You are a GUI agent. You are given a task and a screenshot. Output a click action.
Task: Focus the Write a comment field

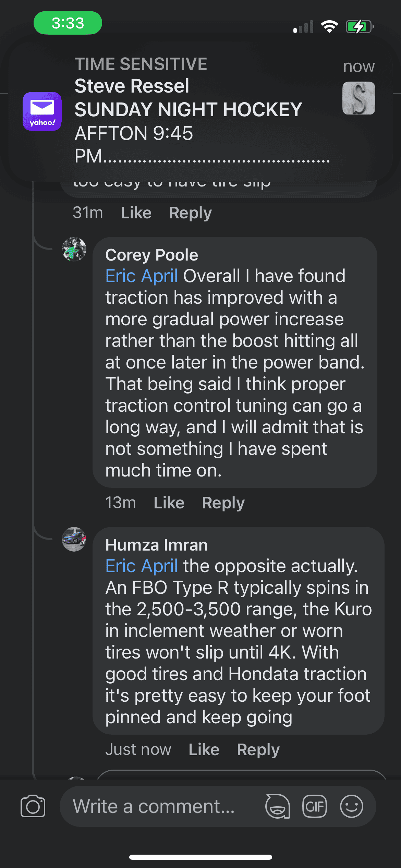pyautogui.click(x=154, y=806)
